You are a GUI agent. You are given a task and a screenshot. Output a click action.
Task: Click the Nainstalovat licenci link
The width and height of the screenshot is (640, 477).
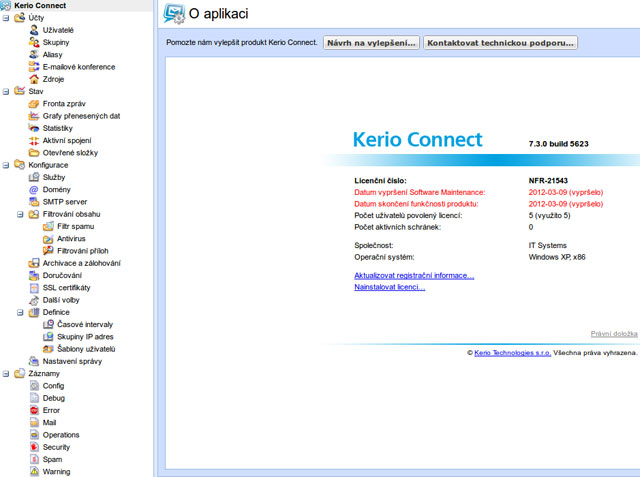pos(389,287)
